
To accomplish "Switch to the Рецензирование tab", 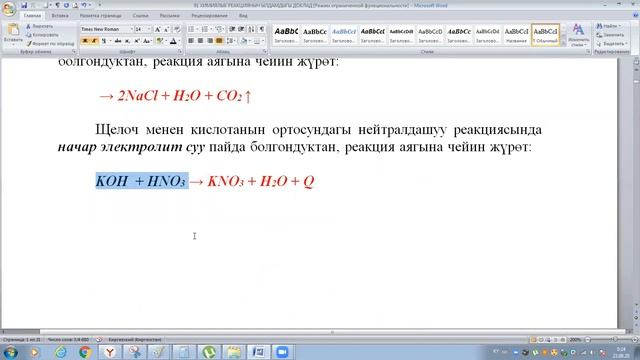I will point(209,16).
